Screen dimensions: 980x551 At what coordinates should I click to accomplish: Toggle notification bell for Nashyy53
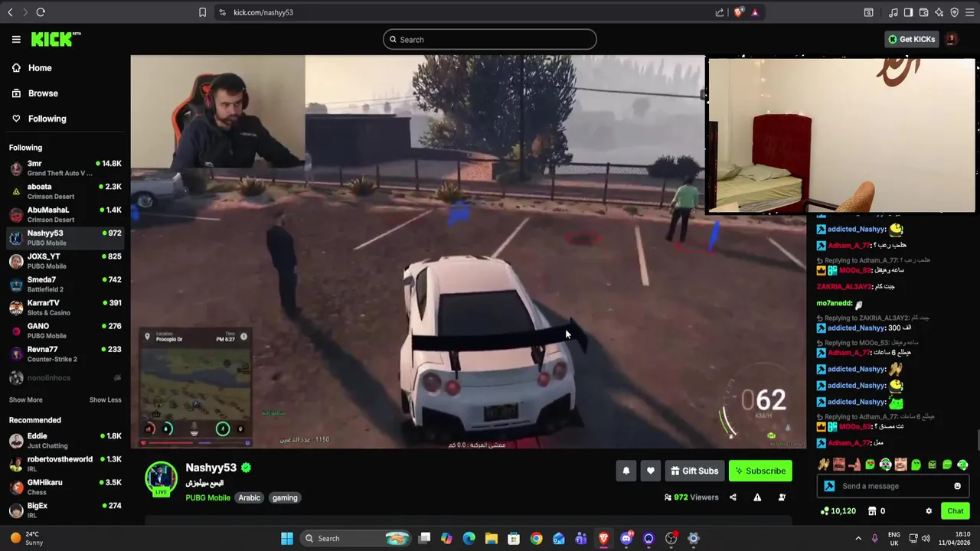[626, 471]
